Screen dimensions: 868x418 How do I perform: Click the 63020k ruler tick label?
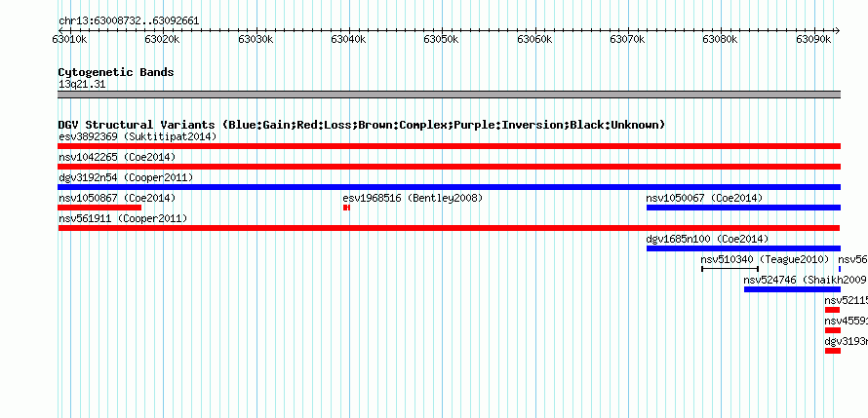click(162, 40)
